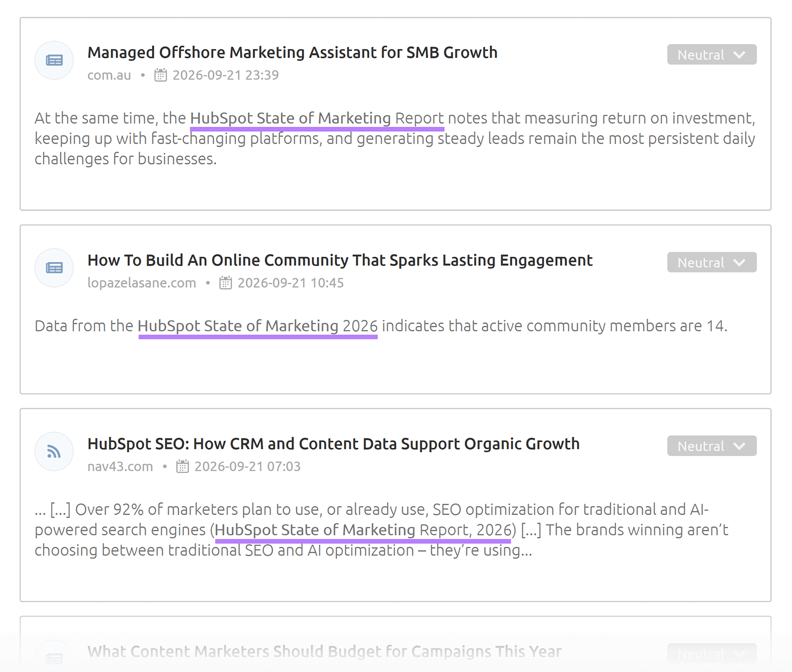Viewport: 792px width, 672px height.
Task: Click the date 2026-09-21 07:03
Action: [247, 466]
